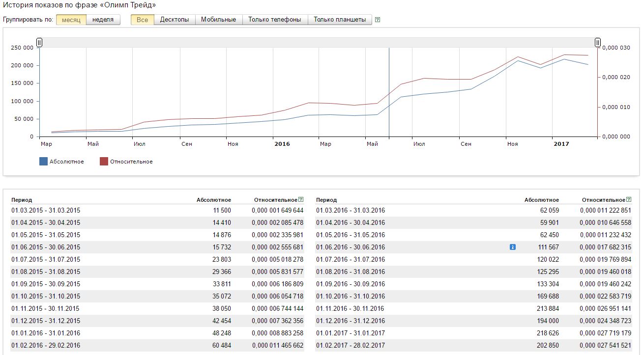Group statistics by неделя
Screen dimensions: 644x355
pyautogui.click(x=103, y=20)
